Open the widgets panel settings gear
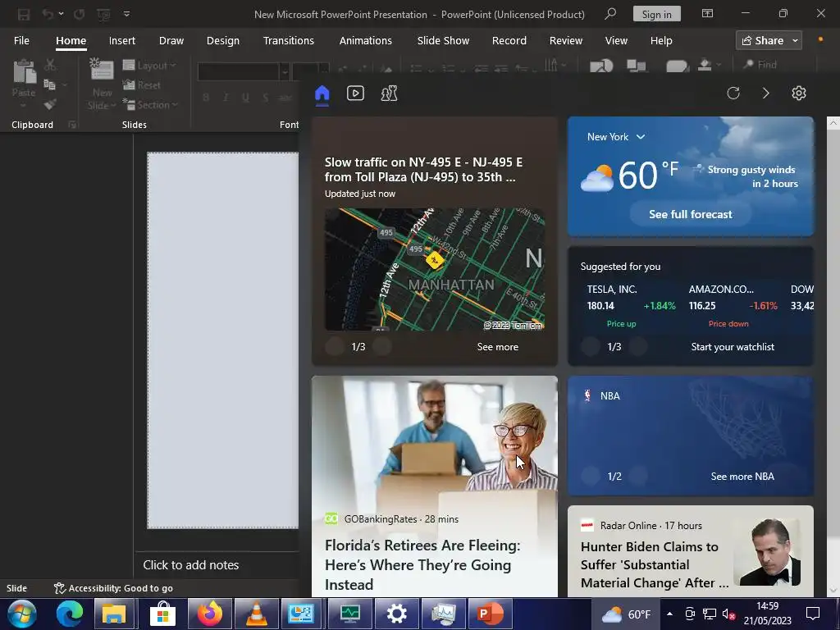This screenshot has width=840, height=630. click(x=799, y=94)
